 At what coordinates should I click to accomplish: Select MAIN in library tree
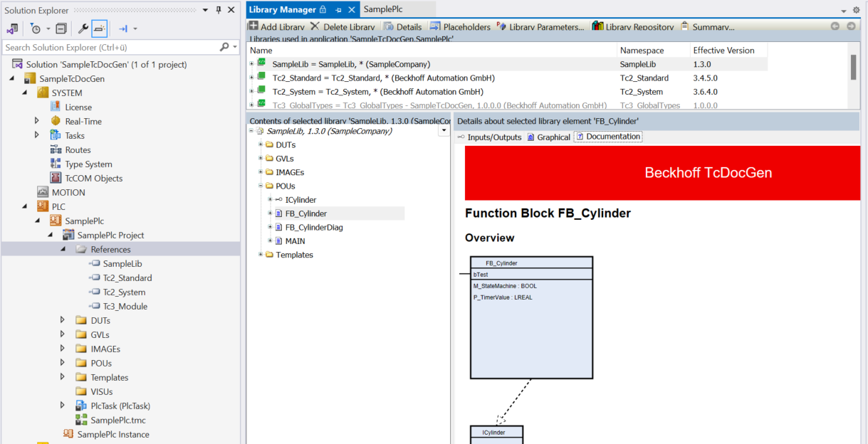coord(295,241)
